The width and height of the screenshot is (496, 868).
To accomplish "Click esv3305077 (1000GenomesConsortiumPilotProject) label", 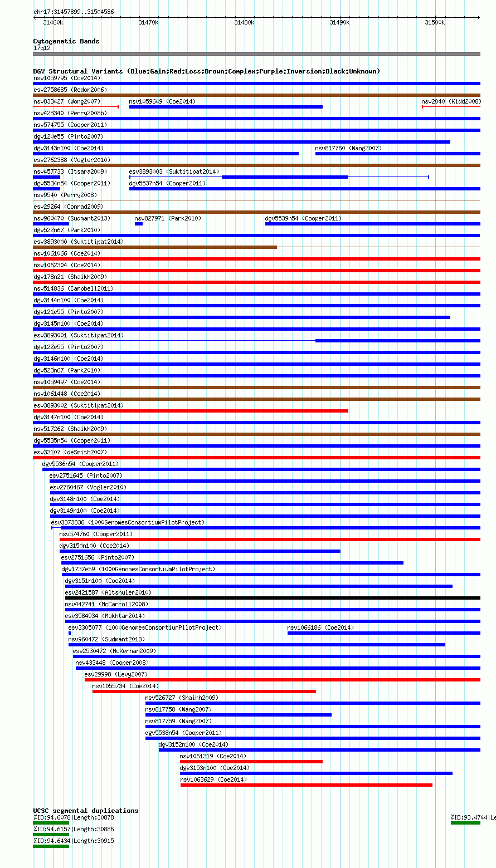I will pos(145,627).
